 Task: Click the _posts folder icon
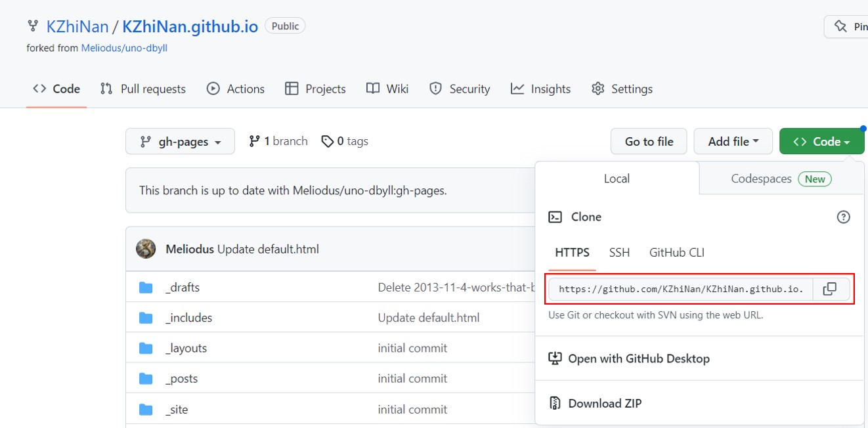click(146, 379)
